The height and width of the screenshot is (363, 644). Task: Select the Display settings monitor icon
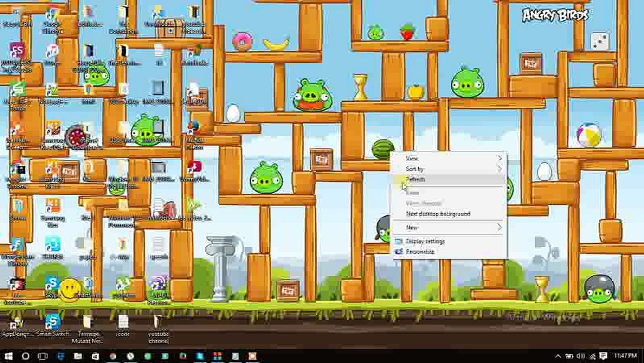[x=399, y=241]
